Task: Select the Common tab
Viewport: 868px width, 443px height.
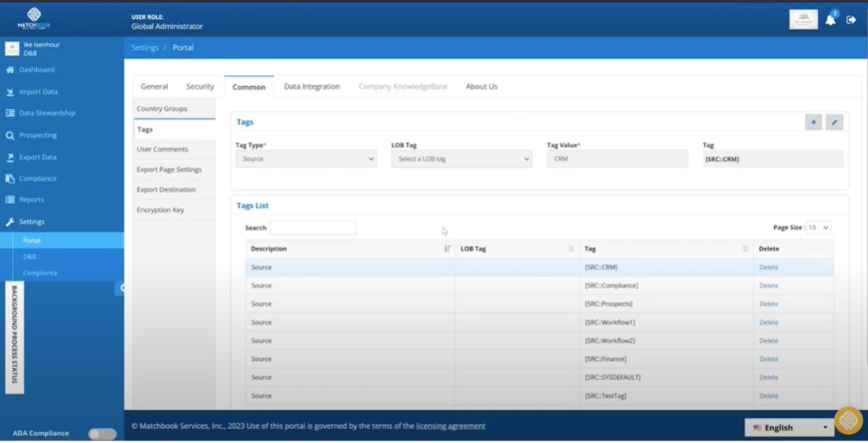Action: tap(249, 87)
